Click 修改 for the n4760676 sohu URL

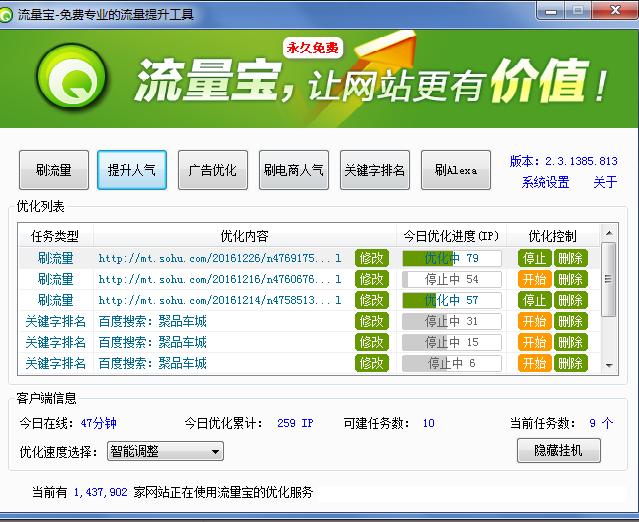[x=372, y=279]
